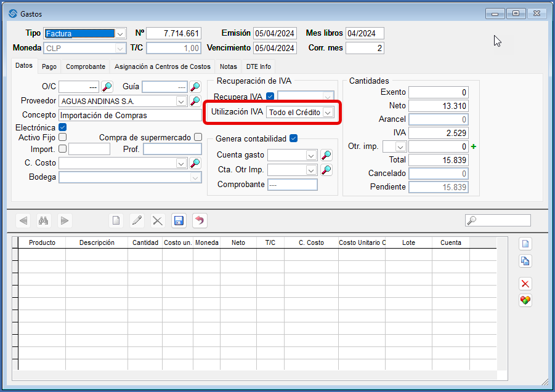Image resolution: width=555 pixels, height=392 pixels.
Task: Click the Mes libros field
Action: coord(365,34)
